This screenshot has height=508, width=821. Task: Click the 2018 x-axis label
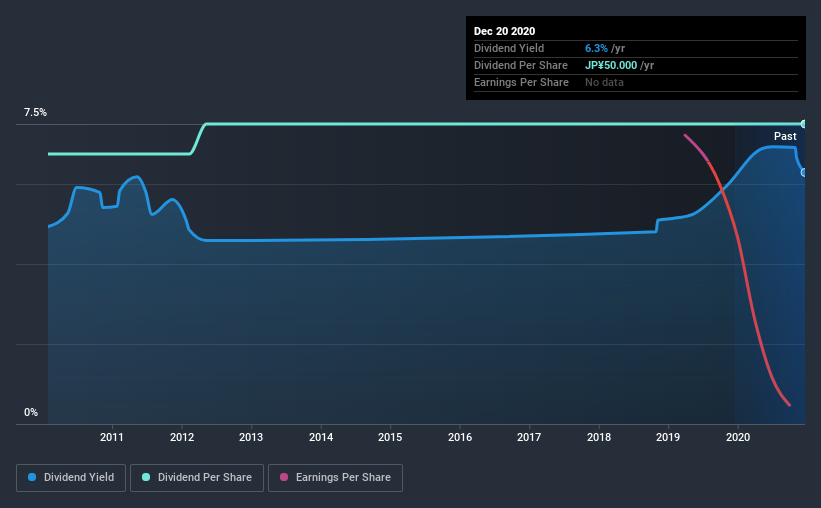click(x=598, y=437)
